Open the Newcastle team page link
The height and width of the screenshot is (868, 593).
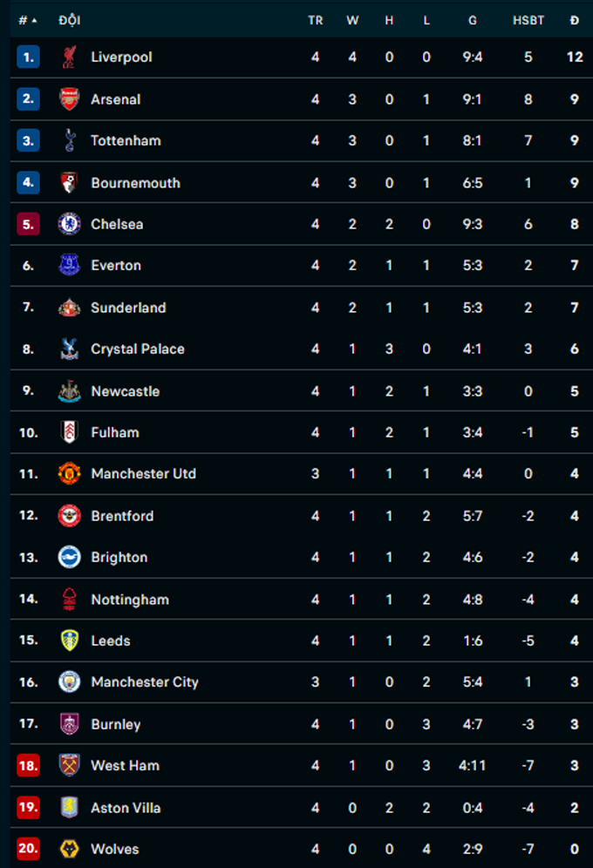click(x=125, y=391)
